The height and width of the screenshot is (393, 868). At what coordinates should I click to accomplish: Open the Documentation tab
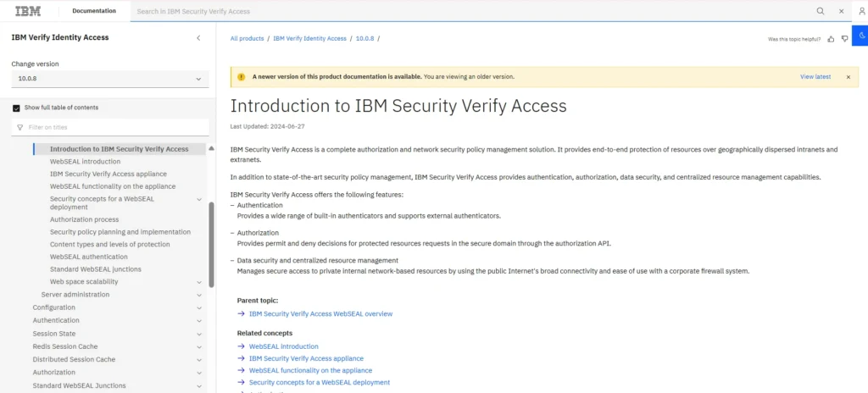point(94,10)
